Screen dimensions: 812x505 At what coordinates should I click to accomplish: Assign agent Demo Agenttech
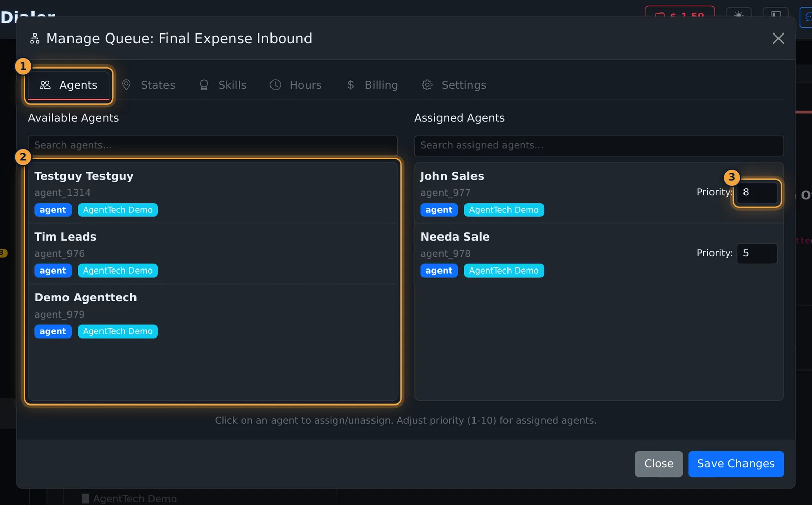213,315
